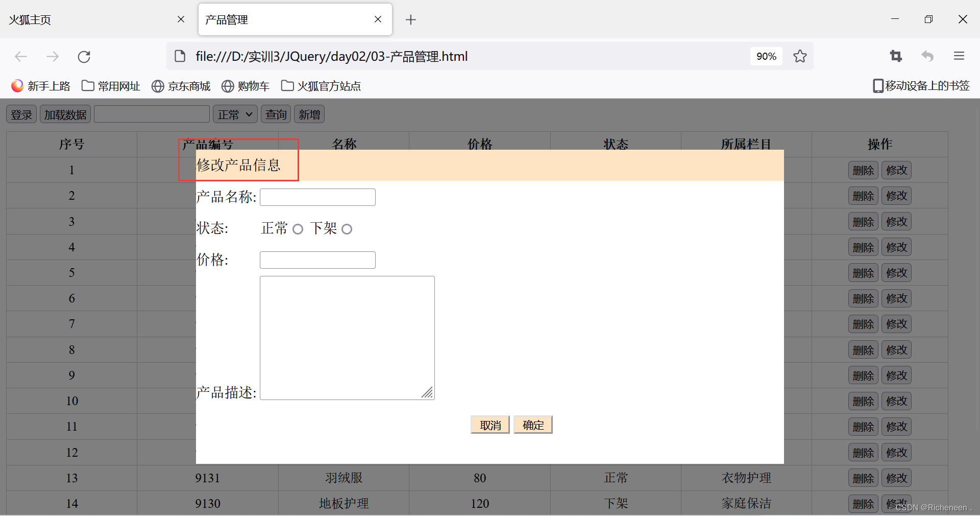Click the 移动设备上的书签 icon
The height and width of the screenshot is (516, 980).
[921, 85]
